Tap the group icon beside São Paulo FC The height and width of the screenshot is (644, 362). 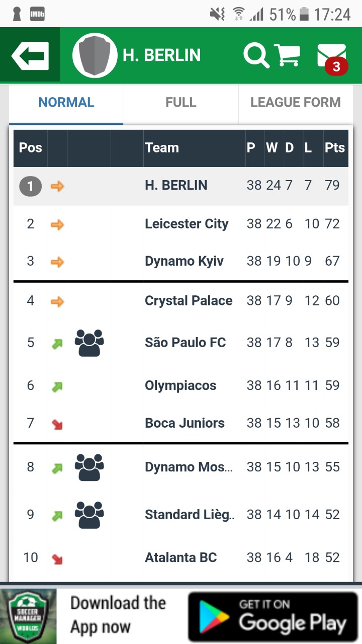tap(89, 343)
